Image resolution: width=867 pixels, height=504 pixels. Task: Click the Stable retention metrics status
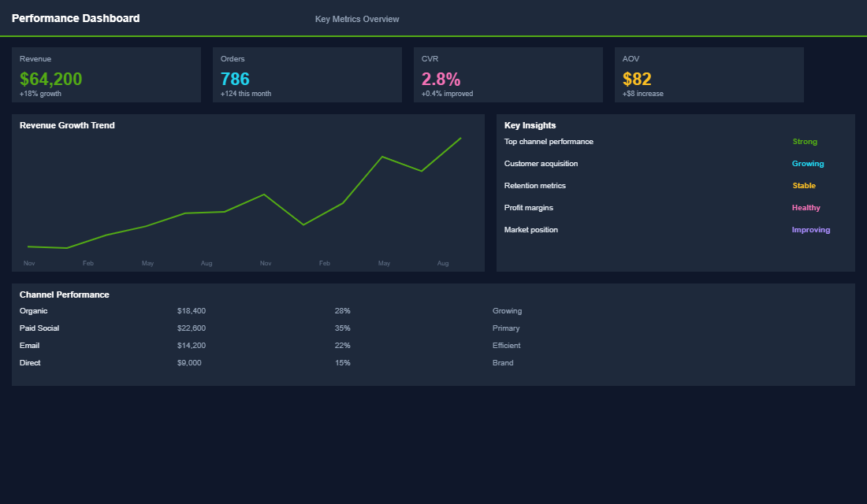tap(804, 185)
